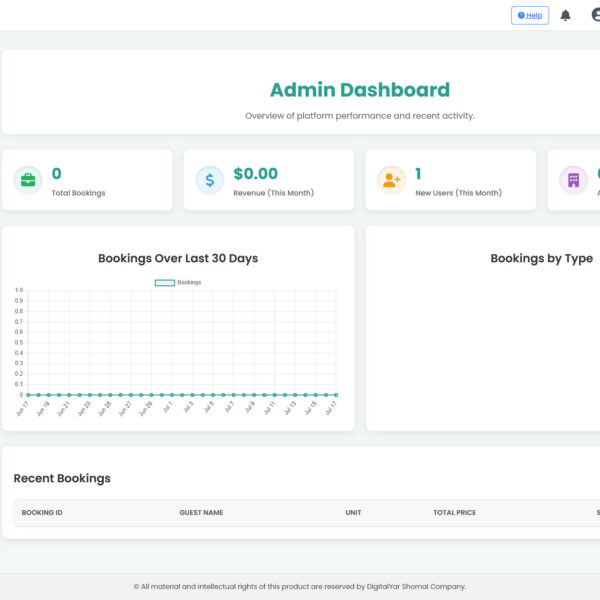Click the New Users count 1
The image size is (600, 600).
tap(418, 174)
